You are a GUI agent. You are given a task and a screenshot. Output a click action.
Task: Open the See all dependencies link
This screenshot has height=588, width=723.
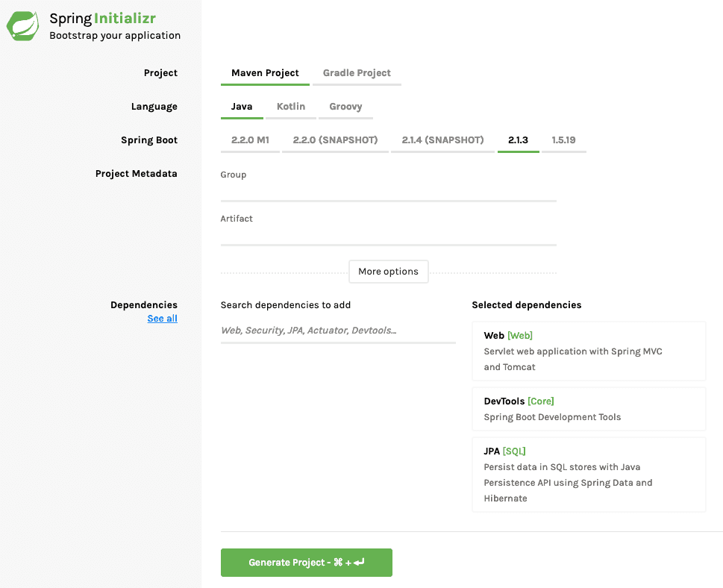(162, 319)
